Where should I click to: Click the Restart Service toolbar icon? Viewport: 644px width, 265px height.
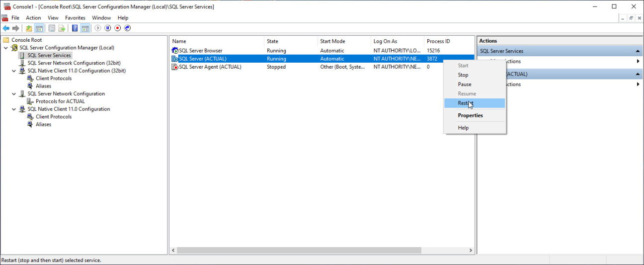128,28
